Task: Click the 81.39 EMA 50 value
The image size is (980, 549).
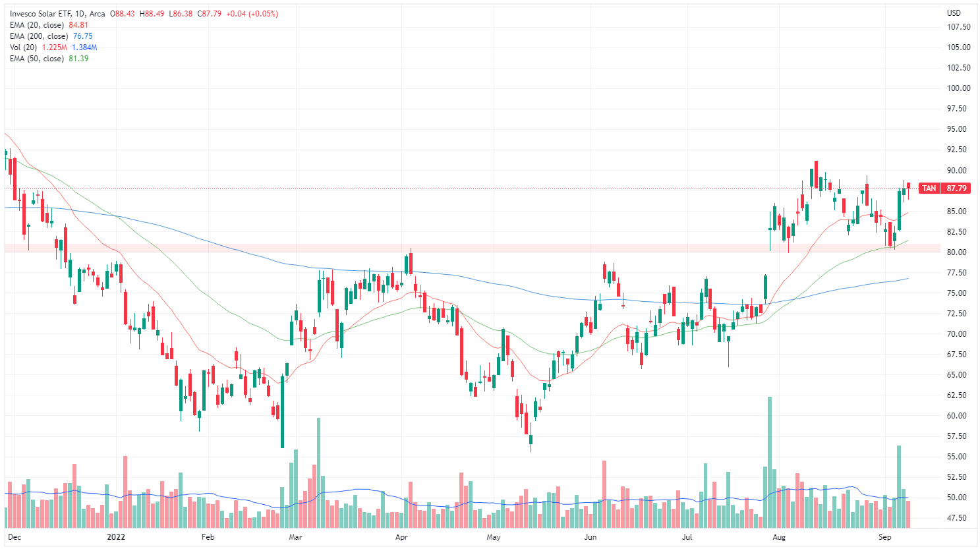Action: [x=78, y=59]
